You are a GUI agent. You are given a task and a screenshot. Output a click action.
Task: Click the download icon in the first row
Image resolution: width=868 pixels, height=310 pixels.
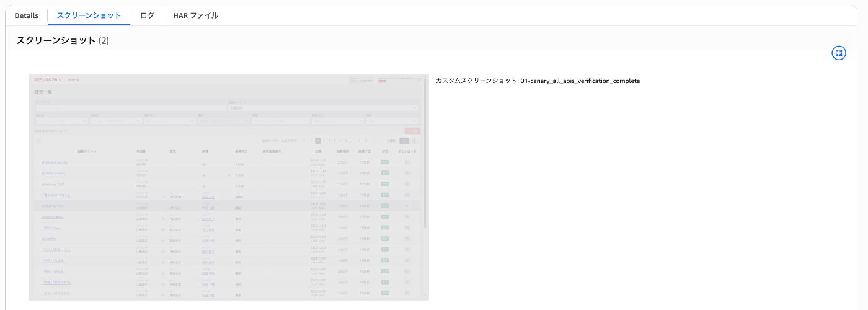(407, 162)
